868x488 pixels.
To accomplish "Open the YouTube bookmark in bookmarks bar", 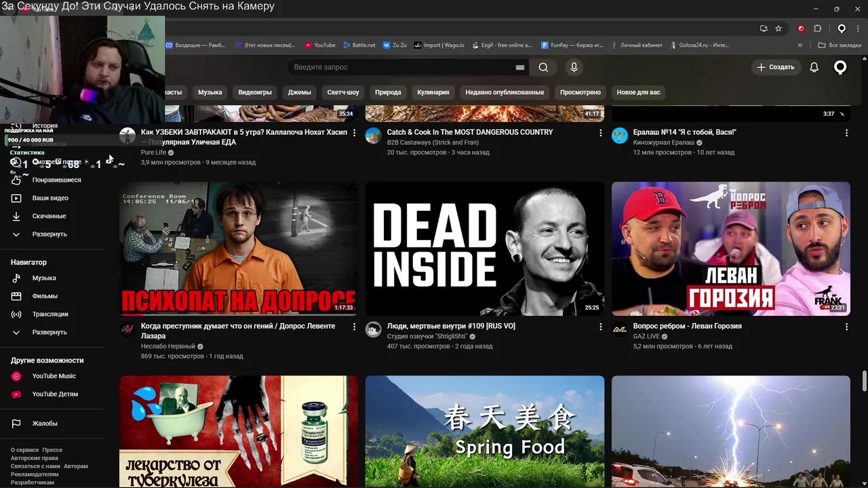I will (x=320, y=45).
